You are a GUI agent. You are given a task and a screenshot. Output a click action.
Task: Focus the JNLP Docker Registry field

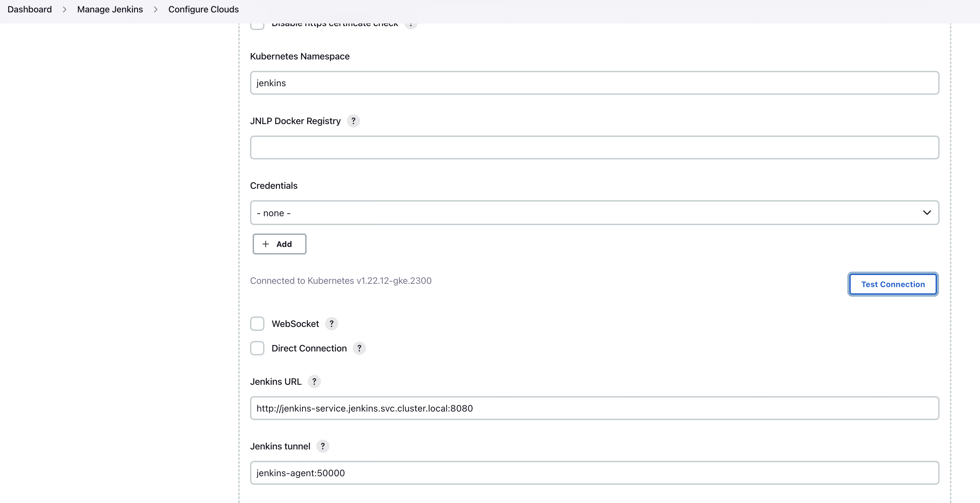tap(594, 147)
